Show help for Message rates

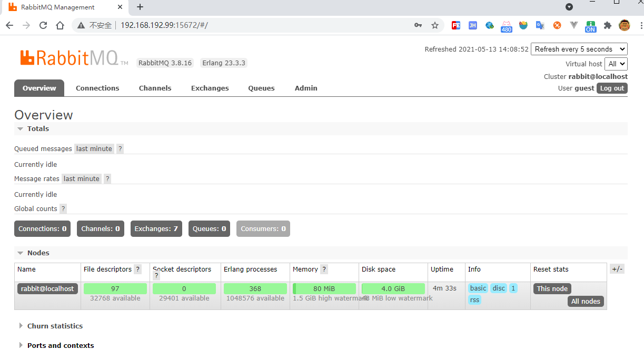pyautogui.click(x=107, y=179)
